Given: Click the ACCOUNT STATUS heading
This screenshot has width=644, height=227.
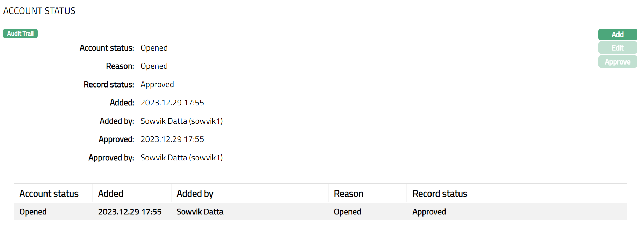Looking at the screenshot, I should point(39,11).
